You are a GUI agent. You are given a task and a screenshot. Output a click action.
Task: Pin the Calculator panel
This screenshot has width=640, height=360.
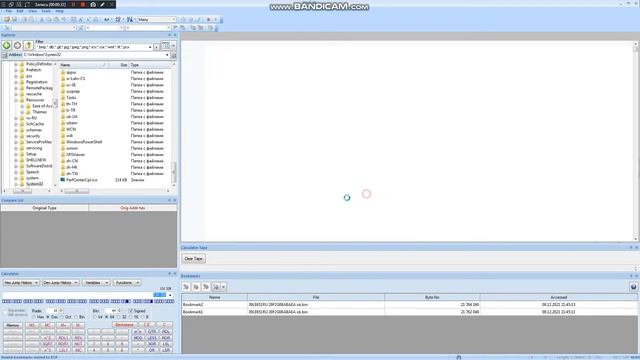click(170, 273)
